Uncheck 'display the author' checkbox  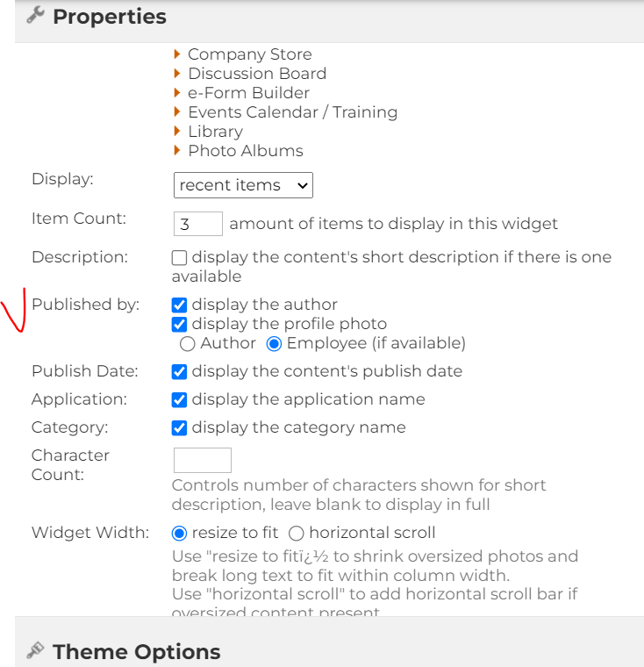click(179, 305)
